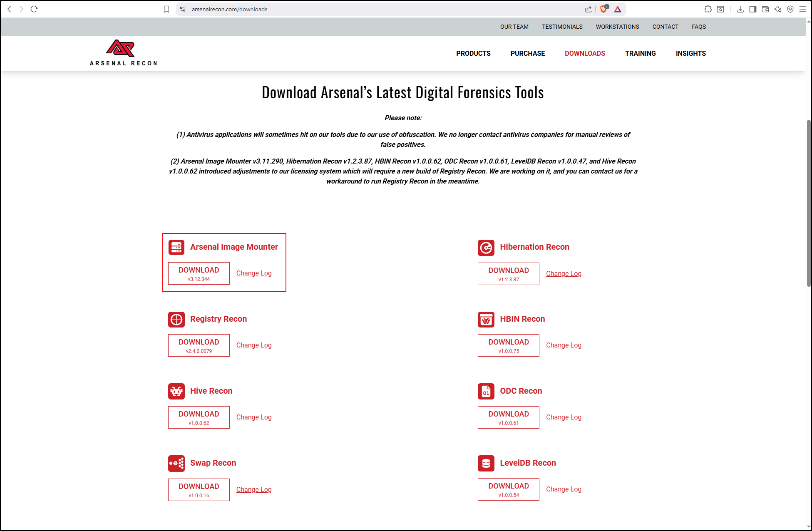Click the ODC Recon heading

coord(521,391)
